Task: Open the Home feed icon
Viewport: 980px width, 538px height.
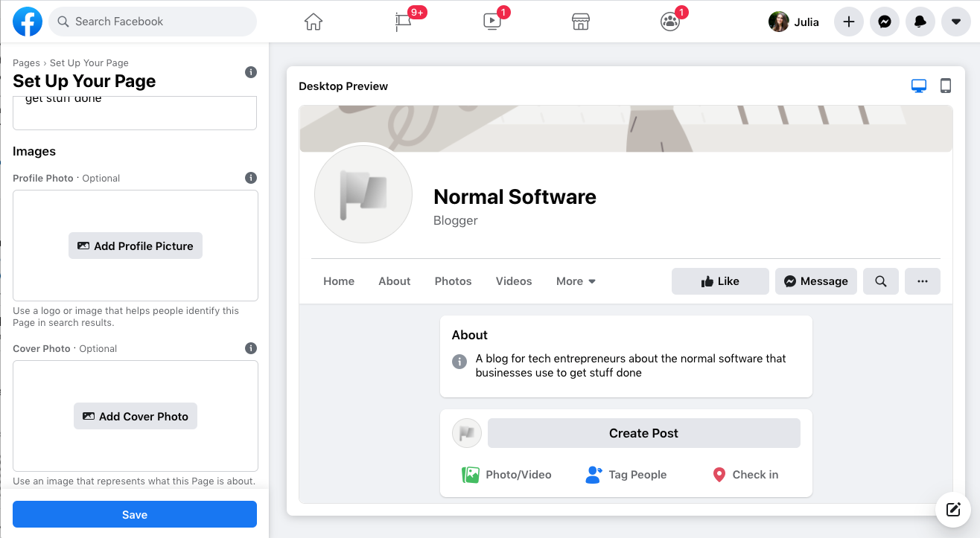Action: (x=314, y=22)
